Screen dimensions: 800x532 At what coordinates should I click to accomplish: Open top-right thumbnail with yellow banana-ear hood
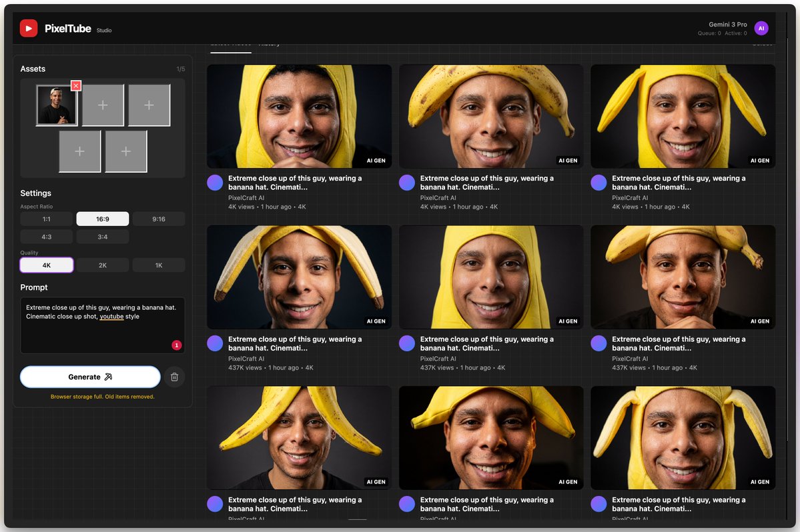[x=683, y=116]
